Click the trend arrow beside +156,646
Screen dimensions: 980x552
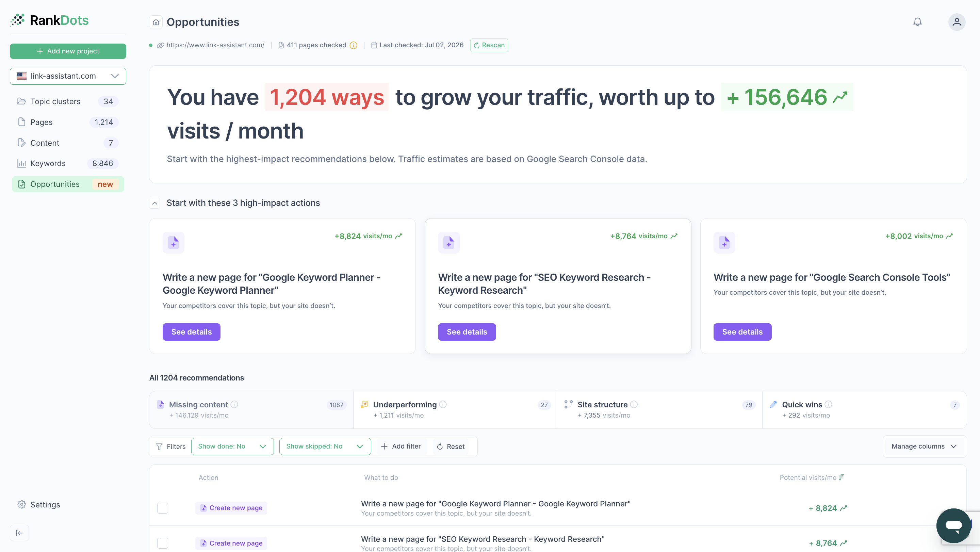(840, 97)
